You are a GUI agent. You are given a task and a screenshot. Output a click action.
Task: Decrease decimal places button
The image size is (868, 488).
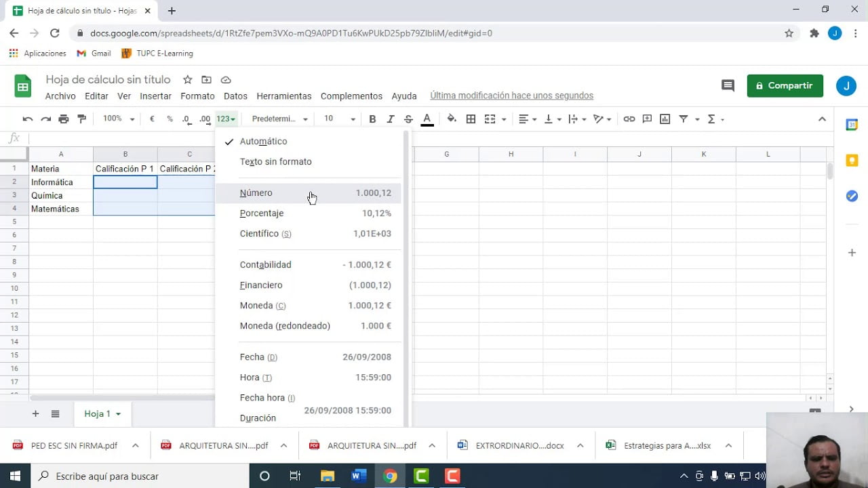coord(186,119)
